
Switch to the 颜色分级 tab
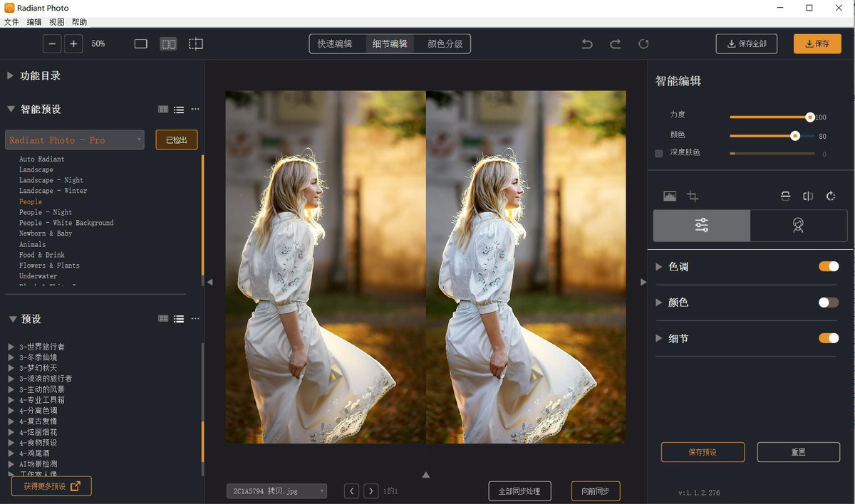[445, 44]
